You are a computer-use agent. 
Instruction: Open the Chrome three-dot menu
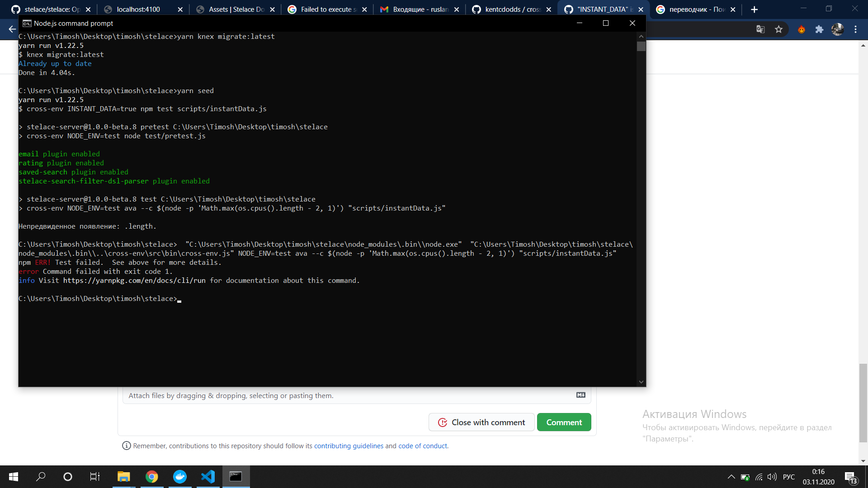coord(856,29)
